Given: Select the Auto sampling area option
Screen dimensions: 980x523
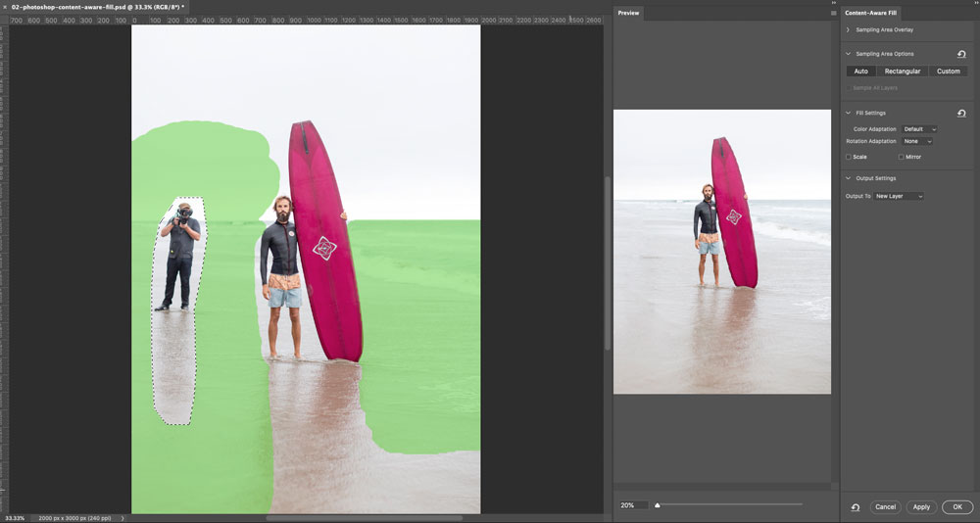Looking at the screenshot, I should coord(860,71).
